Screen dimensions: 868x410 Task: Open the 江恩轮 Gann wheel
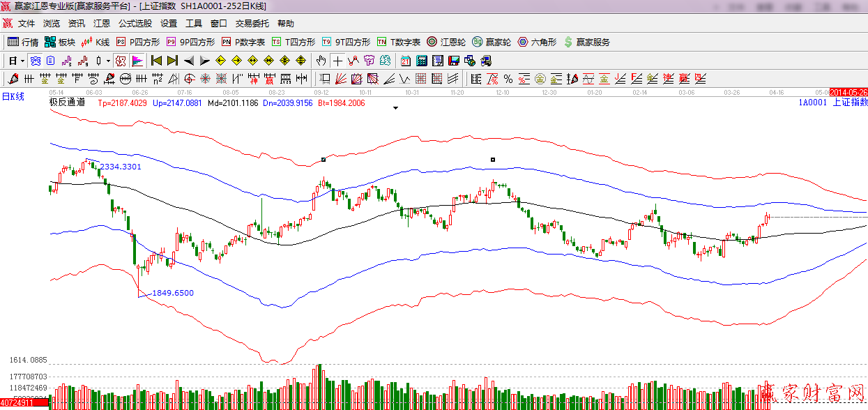coord(446,42)
